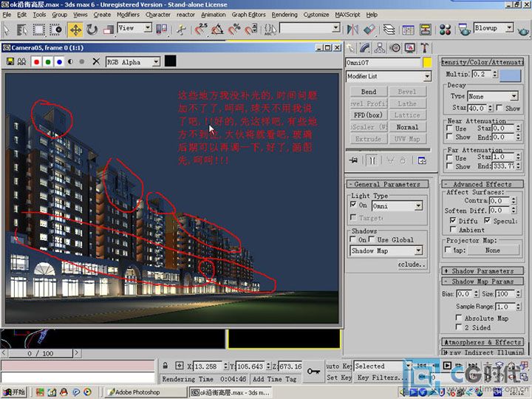The image size is (532, 399).
Task: Open the Decay Type None dropdown
Action: pos(514,96)
